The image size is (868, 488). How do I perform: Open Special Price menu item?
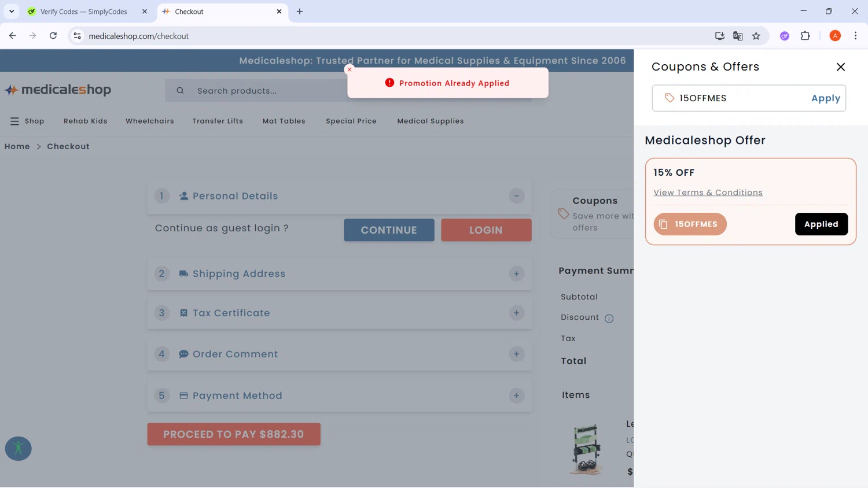[x=351, y=121]
